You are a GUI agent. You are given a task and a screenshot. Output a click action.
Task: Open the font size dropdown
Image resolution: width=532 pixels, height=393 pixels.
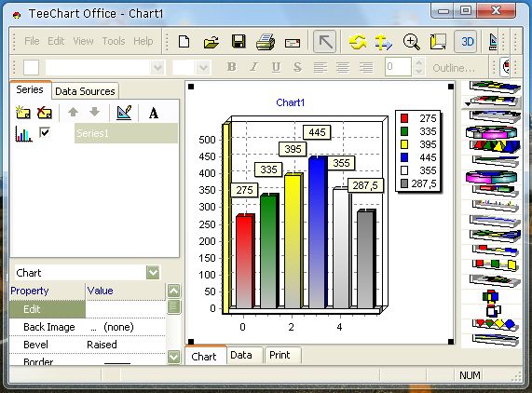click(203, 67)
